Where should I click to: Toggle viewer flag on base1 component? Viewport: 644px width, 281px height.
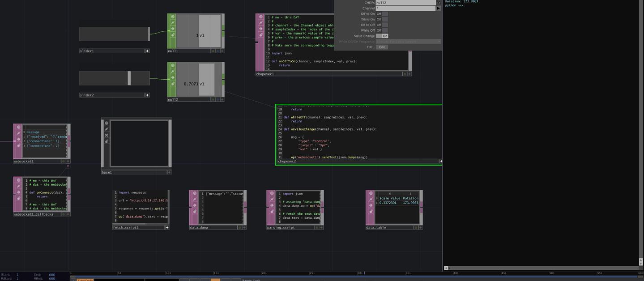tap(107, 123)
